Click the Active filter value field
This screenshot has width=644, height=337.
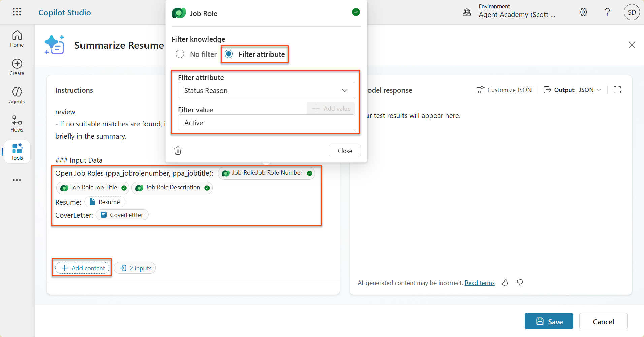(266, 122)
